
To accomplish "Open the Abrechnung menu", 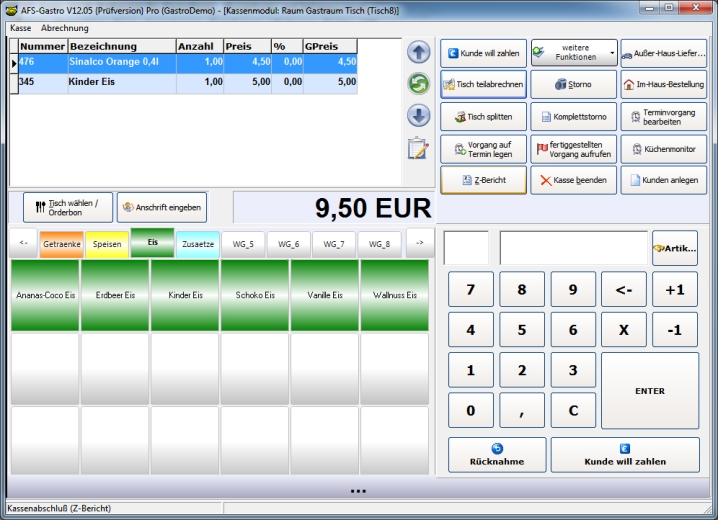I will 65,28.
